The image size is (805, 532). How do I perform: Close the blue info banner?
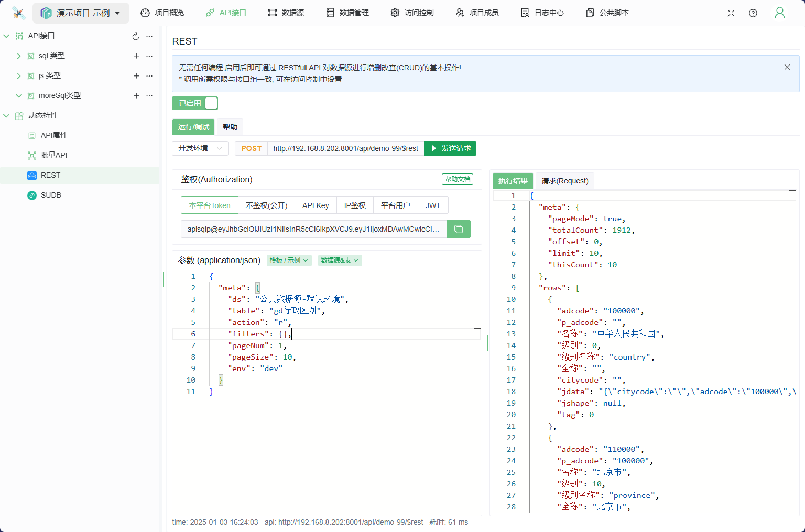787,67
